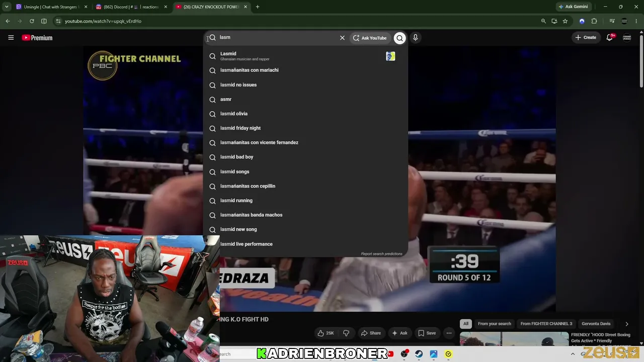Select suggestion lasmañanitas con cepillin
Screen dimensions: 644x362
pos(305,186)
